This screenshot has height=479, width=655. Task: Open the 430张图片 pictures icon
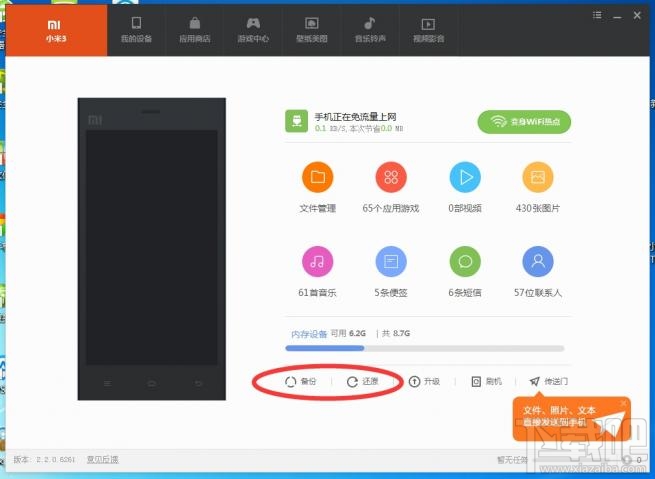[x=538, y=177]
